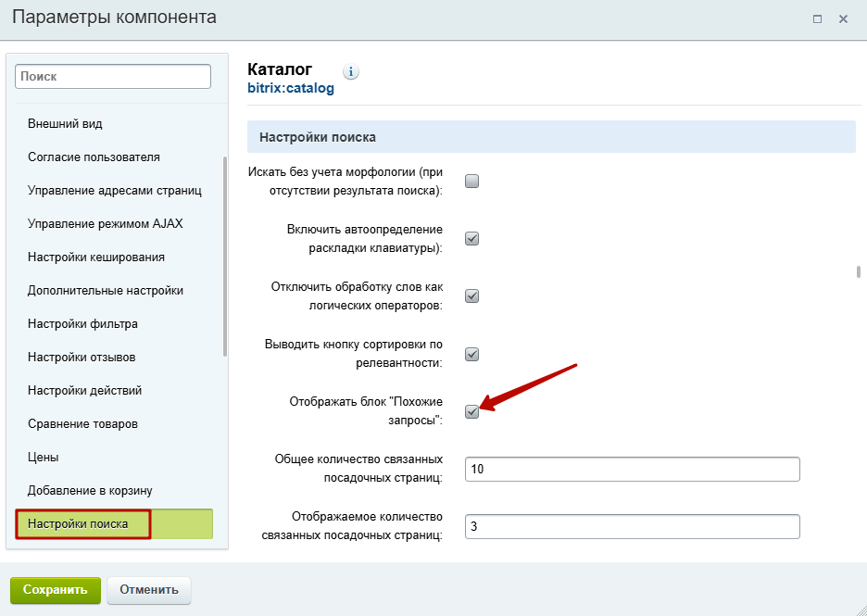Click the total linked landing pages field

pos(632,469)
